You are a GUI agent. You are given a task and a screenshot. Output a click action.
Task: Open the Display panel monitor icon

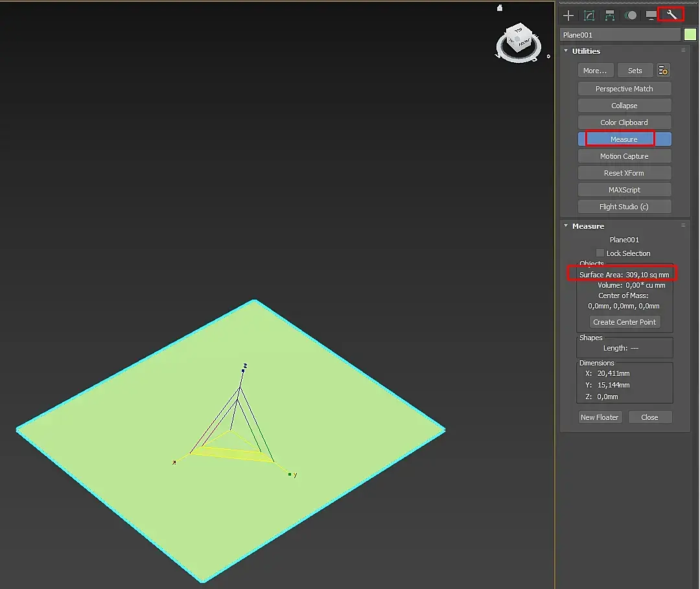(x=651, y=16)
